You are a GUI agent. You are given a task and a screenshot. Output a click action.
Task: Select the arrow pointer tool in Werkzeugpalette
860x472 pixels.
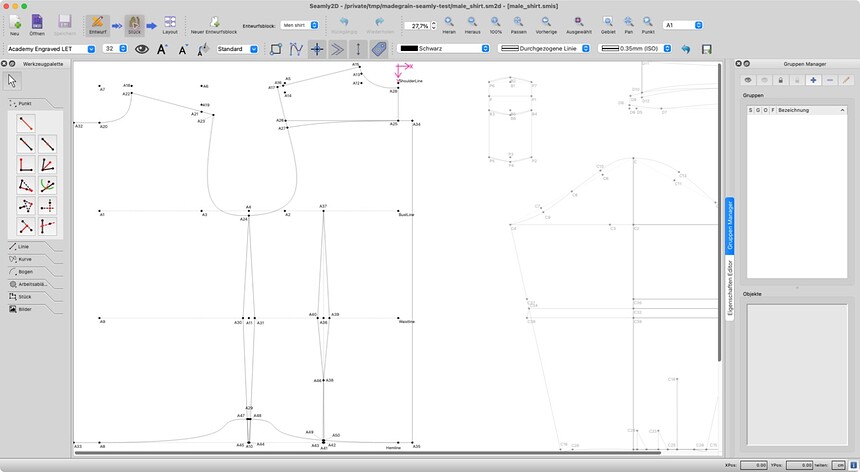tap(12, 81)
